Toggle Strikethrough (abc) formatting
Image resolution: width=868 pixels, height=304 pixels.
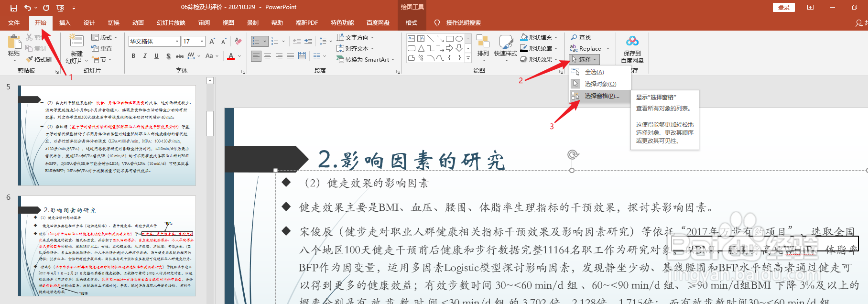[x=180, y=56]
